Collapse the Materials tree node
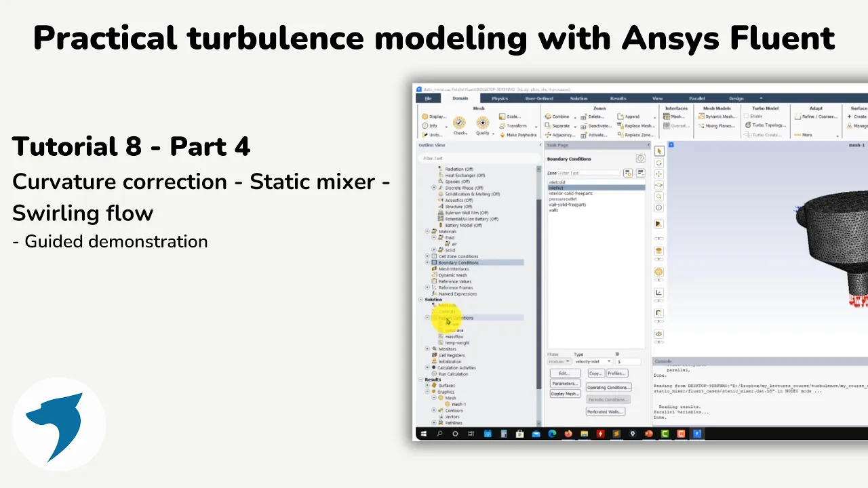This screenshot has height=488, width=868. pyautogui.click(x=427, y=232)
